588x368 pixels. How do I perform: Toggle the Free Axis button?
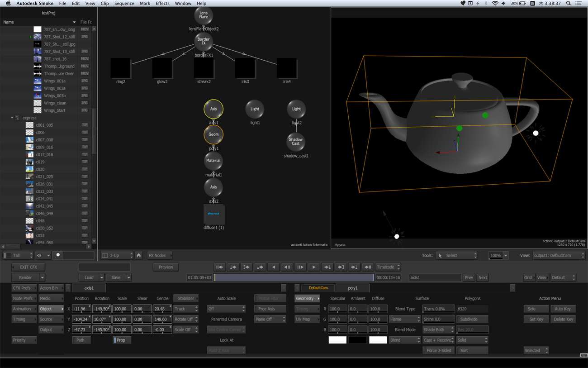(x=270, y=309)
